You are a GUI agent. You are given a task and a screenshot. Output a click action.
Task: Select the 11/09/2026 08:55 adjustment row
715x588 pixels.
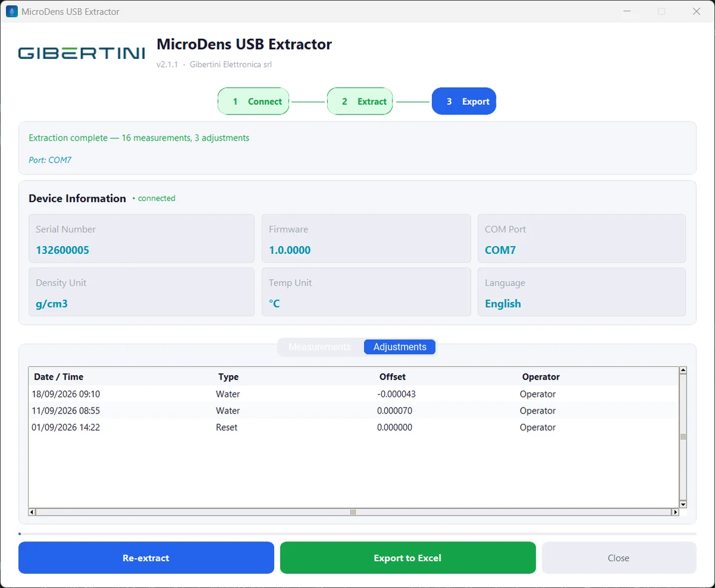(x=353, y=410)
